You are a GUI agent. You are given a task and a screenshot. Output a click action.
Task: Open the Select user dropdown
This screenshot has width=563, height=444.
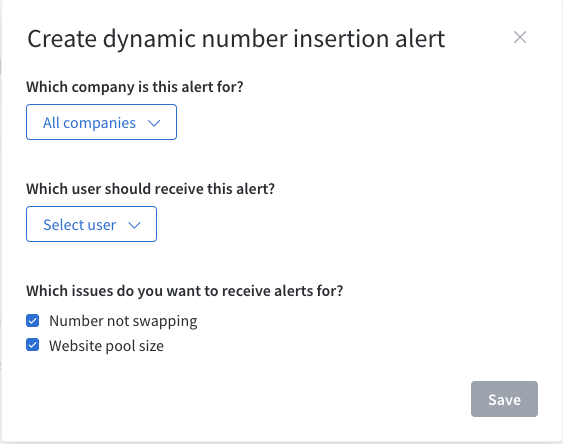[91, 224]
